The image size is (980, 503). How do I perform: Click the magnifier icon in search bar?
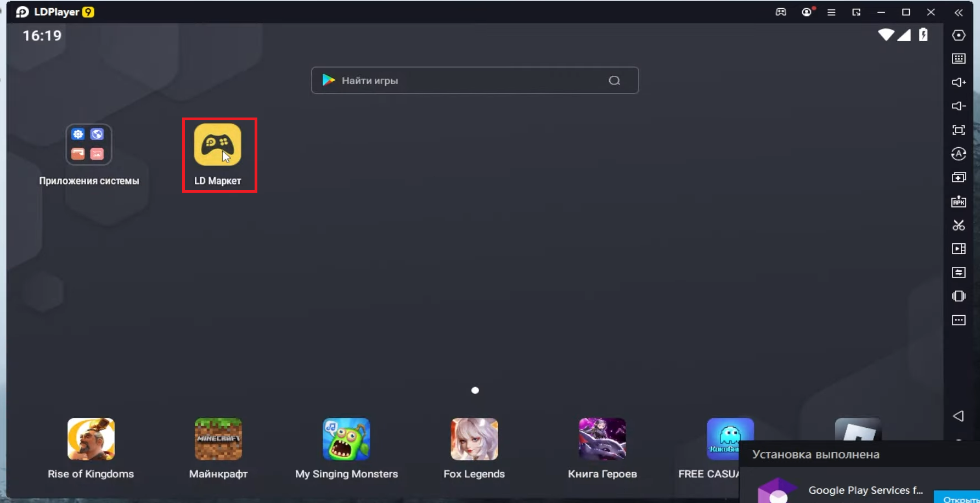click(x=615, y=81)
